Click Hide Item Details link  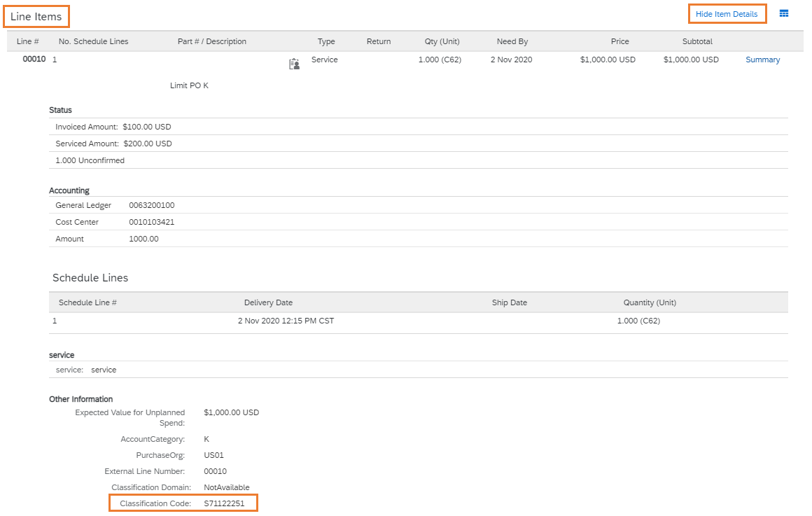pos(727,14)
